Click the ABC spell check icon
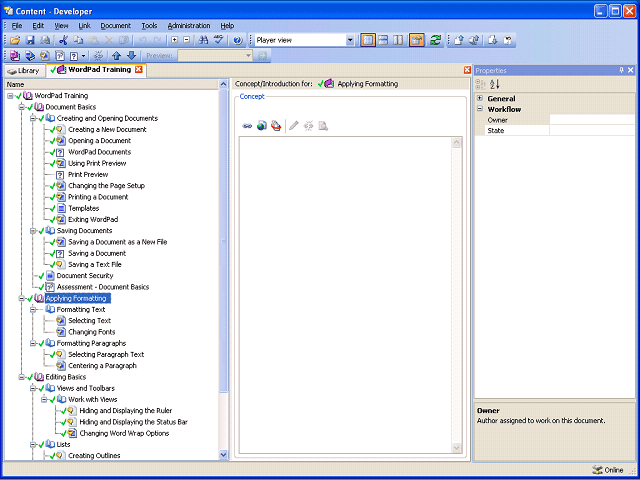The height and width of the screenshot is (480, 640). point(219,40)
